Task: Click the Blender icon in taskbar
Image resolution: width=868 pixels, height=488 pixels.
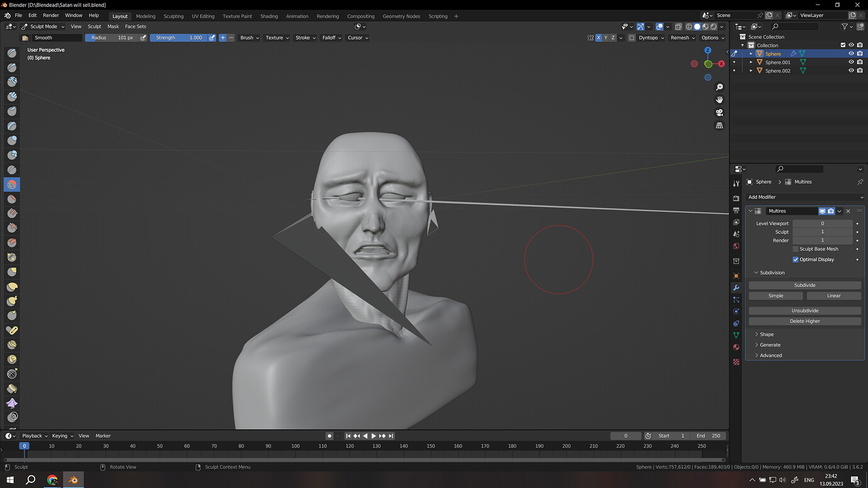Action: click(74, 480)
